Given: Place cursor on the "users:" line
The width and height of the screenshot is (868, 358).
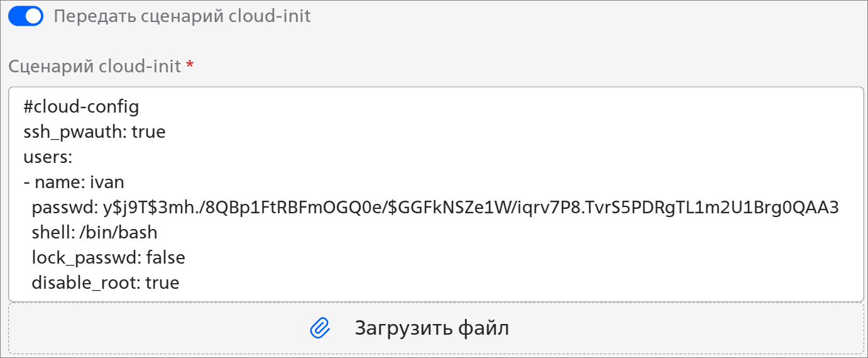Looking at the screenshot, I should [x=48, y=157].
